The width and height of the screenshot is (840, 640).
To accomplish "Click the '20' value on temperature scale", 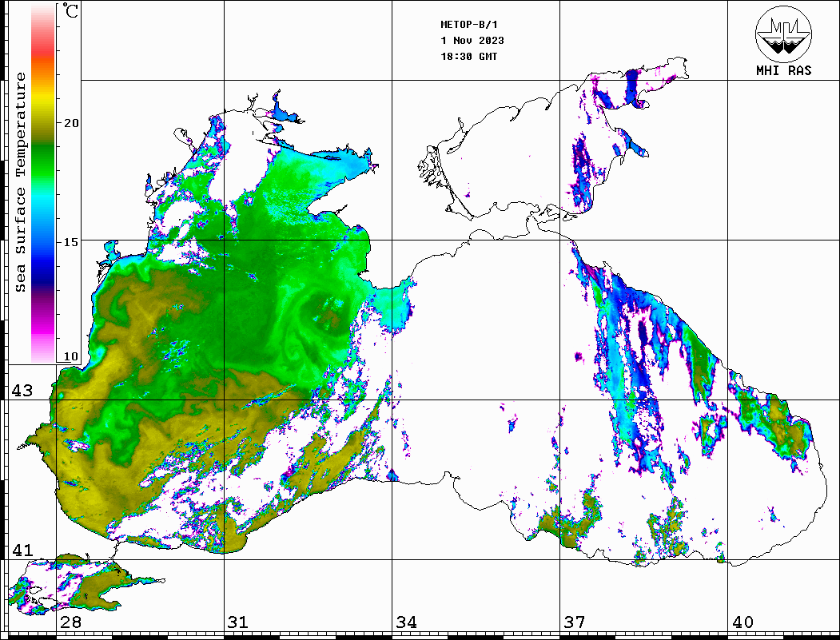I will click(x=70, y=123).
